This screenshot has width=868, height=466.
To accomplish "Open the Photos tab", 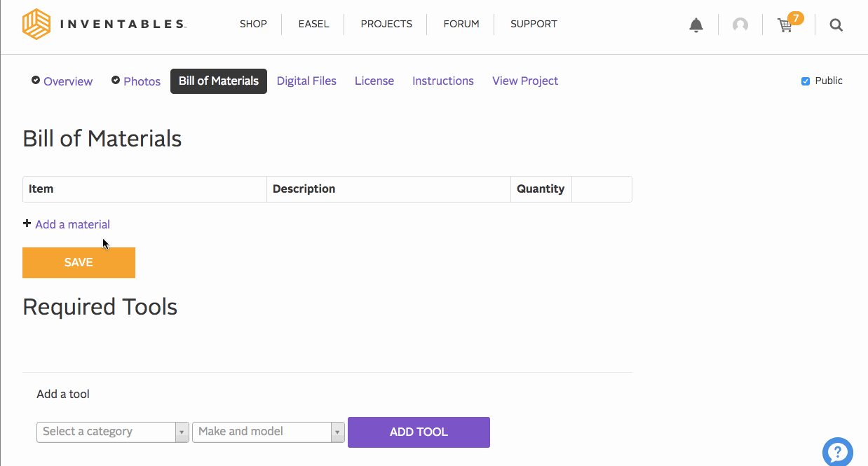I will (x=142, y=82).
